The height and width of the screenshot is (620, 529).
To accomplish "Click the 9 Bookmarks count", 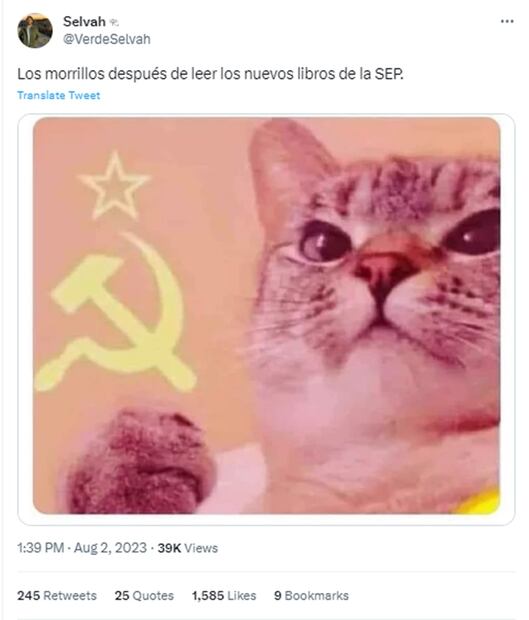I will [x=312, y=595].
